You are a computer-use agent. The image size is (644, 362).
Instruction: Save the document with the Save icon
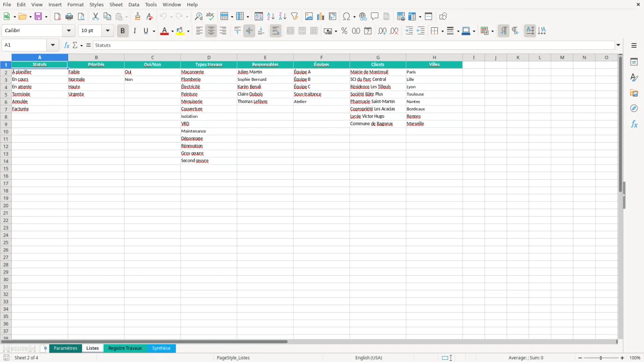coord(38,16)
